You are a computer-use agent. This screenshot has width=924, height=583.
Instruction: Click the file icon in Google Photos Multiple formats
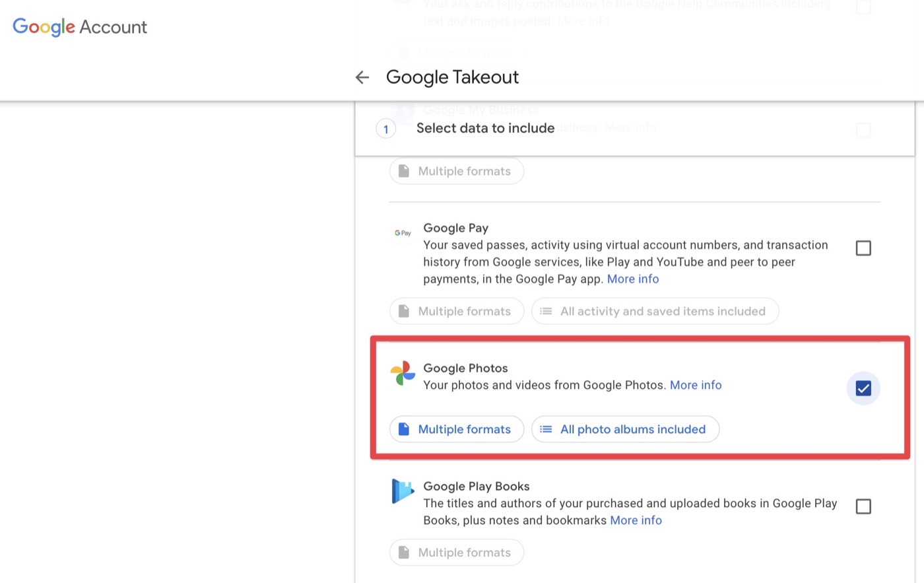tap(404, 429)
